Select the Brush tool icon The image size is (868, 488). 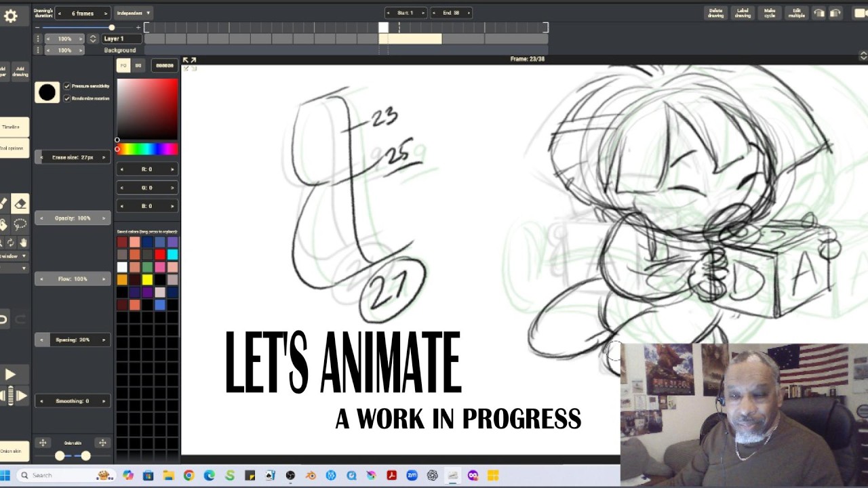point(3,203)
